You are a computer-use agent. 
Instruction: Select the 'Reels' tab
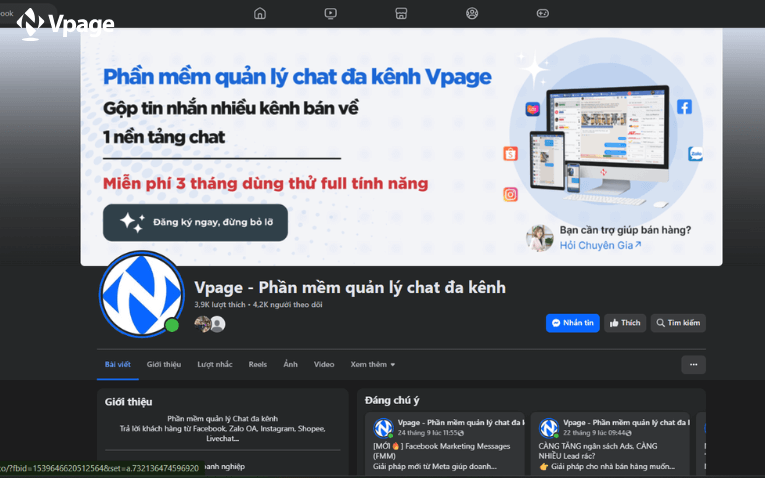[258, 365]
